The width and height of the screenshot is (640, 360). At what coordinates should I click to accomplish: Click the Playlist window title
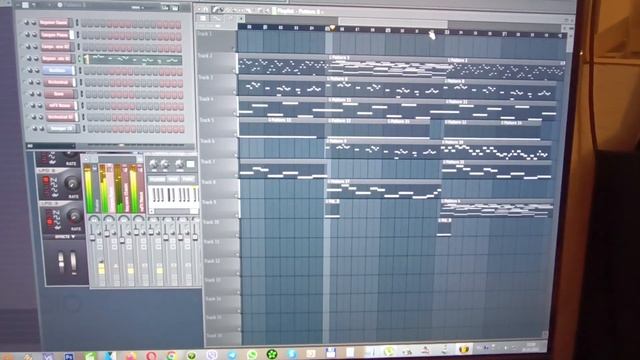tap(298, 11)
